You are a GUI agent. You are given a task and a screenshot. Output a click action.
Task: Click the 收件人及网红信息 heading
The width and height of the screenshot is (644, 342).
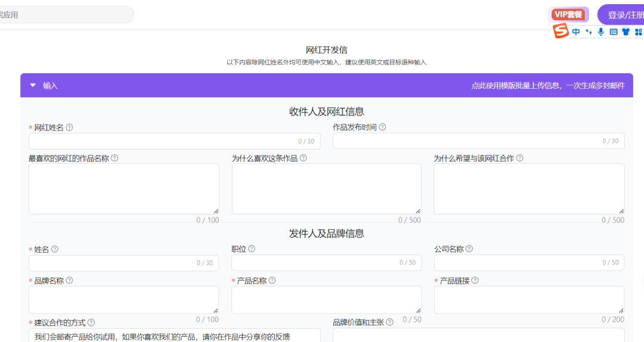pos(327,111)
